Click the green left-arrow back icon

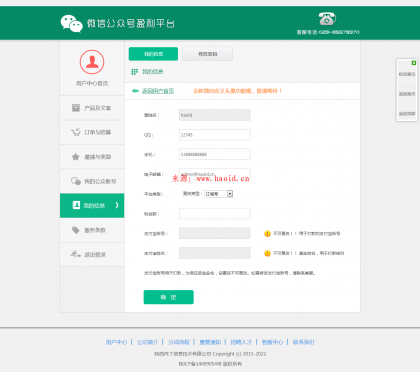pyautogui.click(x=135, y=91)
